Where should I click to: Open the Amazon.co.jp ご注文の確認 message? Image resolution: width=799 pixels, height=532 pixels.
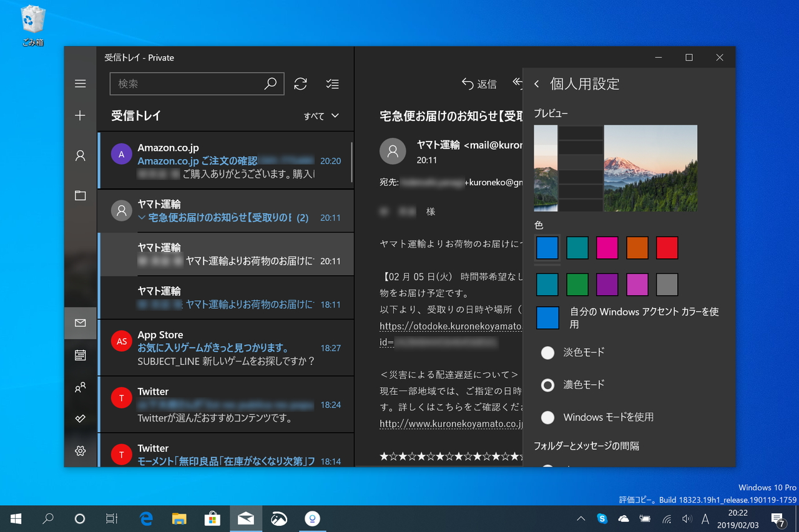(x=226, y=160)
